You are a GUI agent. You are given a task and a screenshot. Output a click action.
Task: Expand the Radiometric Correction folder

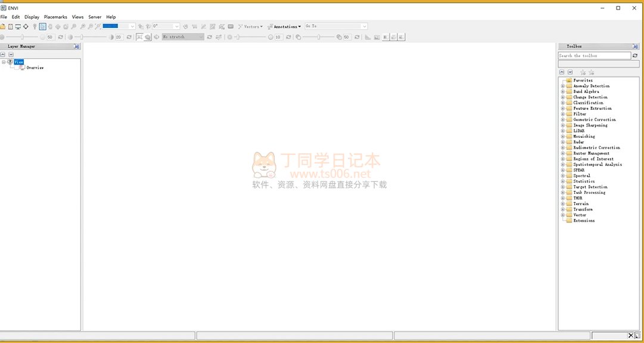(562, 148)
